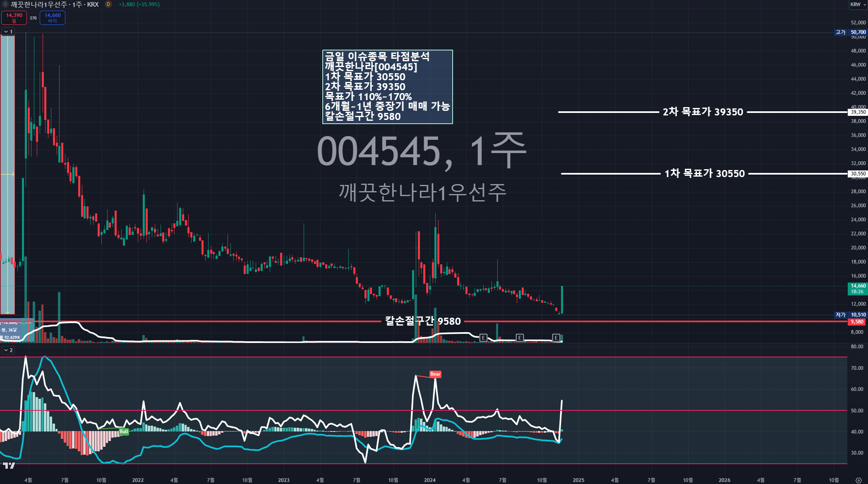The height and width of the screenshot is (484, 868).
Task: Click the 고가 50,700 high price label
Action: [851, 32]
